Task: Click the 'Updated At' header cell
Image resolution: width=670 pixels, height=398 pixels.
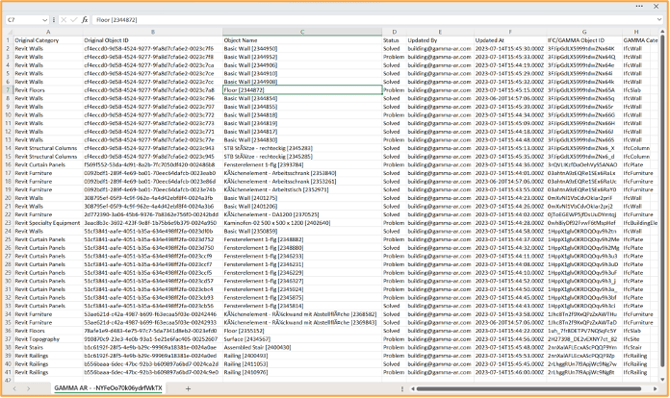Action: pyautogui.click(x=510, y=40)
